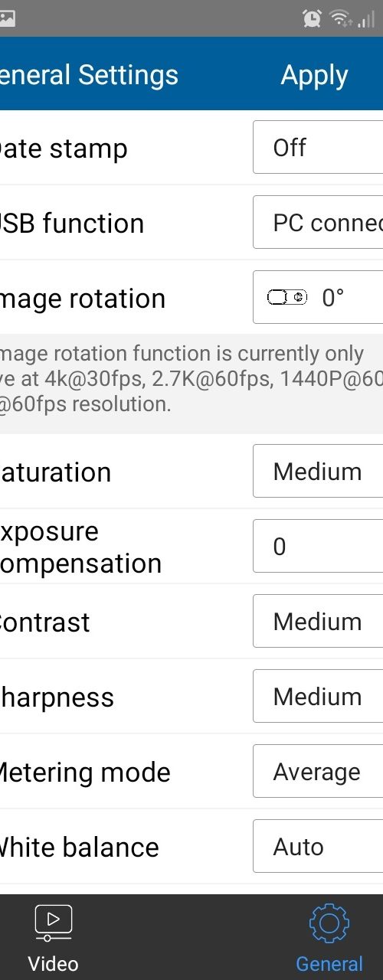Tap the General Settings header title
The width and height of the screenshot is (383, 980).
click(89, 75)
